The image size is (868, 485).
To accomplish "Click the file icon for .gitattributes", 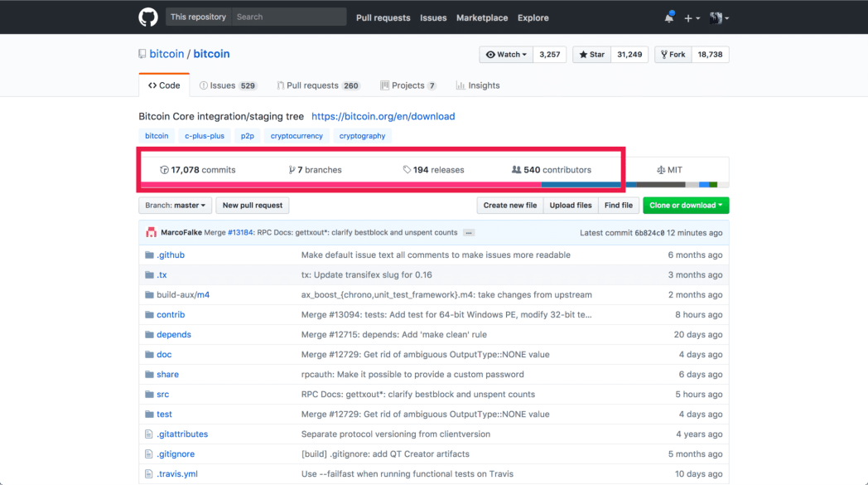I will (x=148, y=434).
